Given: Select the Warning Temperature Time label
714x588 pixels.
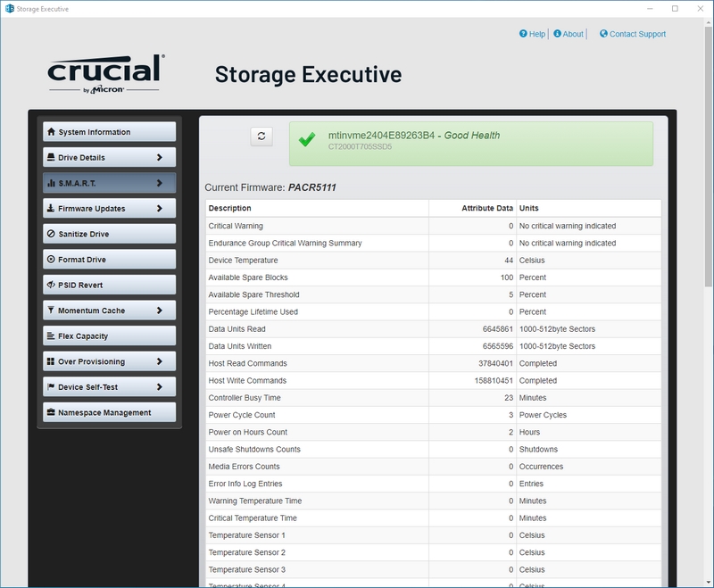Looking at the screenshot, I should (255, 501).
